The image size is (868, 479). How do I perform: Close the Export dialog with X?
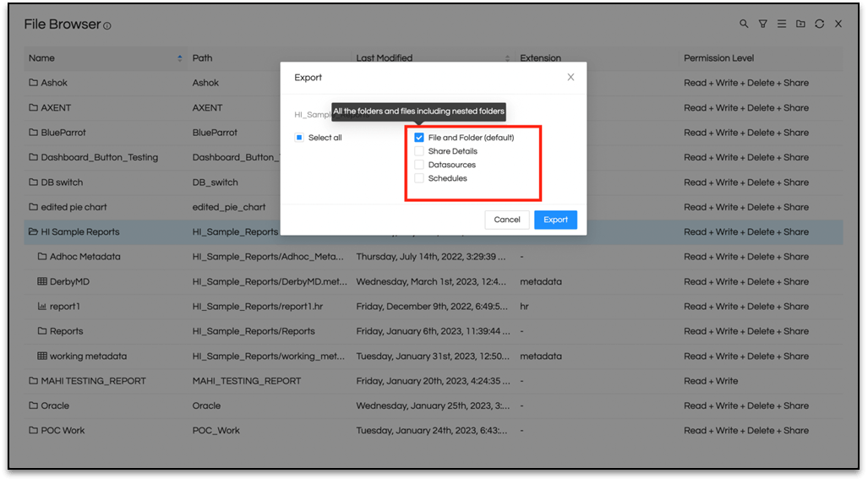click(x=570, y=77)
